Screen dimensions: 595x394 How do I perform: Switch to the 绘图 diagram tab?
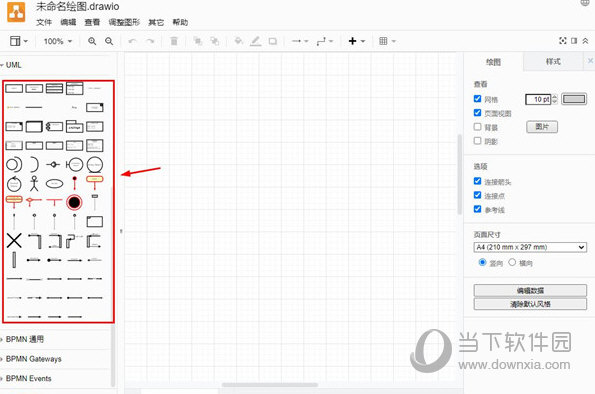(493, 62)
